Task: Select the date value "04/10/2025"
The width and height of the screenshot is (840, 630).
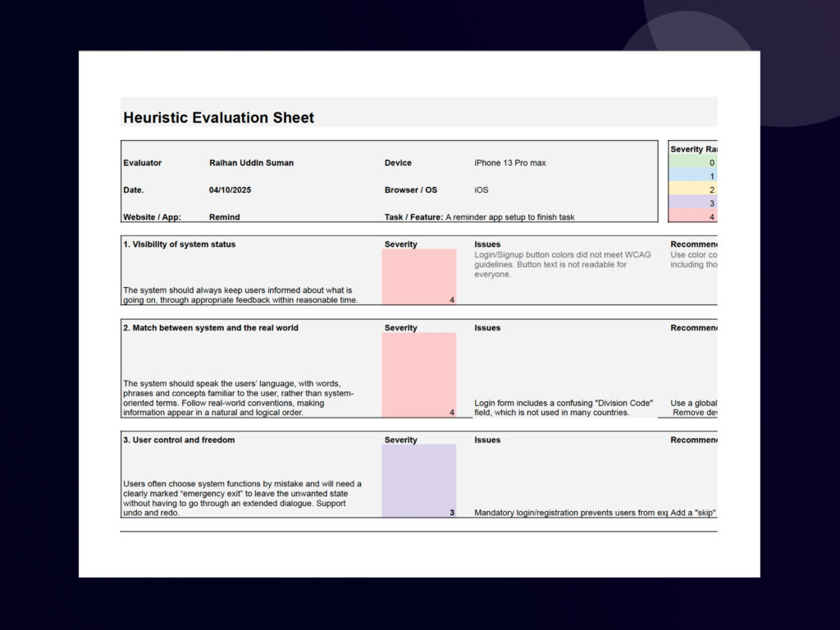Action: point(230,190)
